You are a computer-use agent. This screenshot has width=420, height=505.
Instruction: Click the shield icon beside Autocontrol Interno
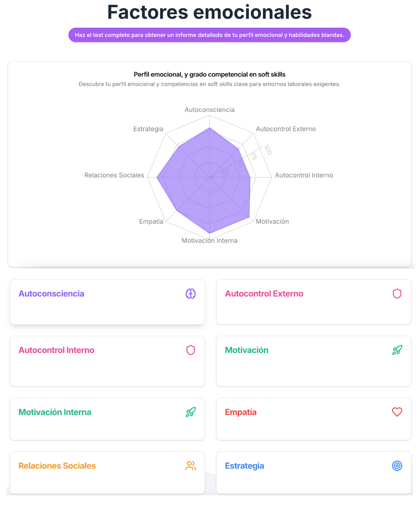[x=191, y=350]
